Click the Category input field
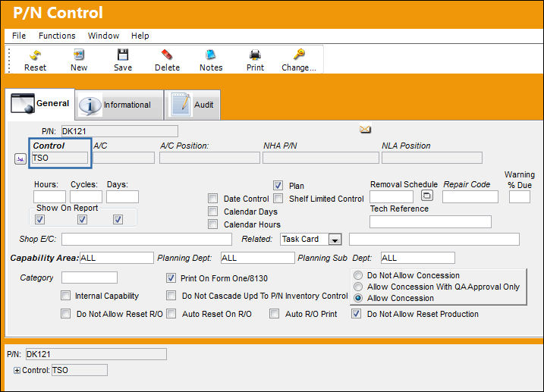Viewport: 544px width, 392px height. 90,278
